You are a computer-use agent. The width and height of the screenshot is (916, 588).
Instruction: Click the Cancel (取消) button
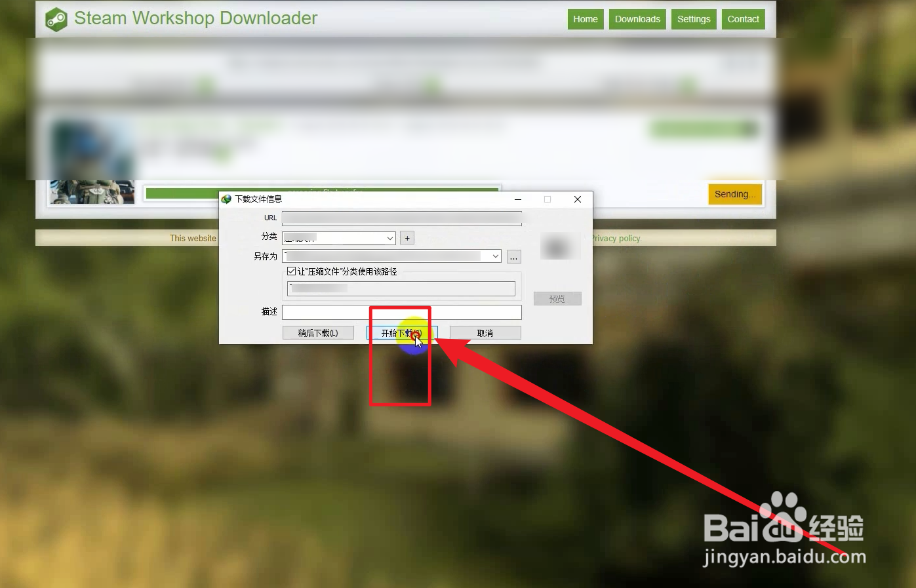pos(485,333)
